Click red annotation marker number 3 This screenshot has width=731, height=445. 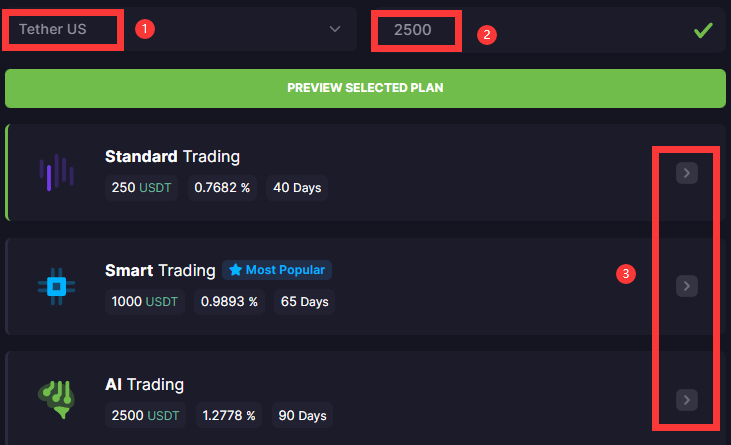[x=626, y=274]
